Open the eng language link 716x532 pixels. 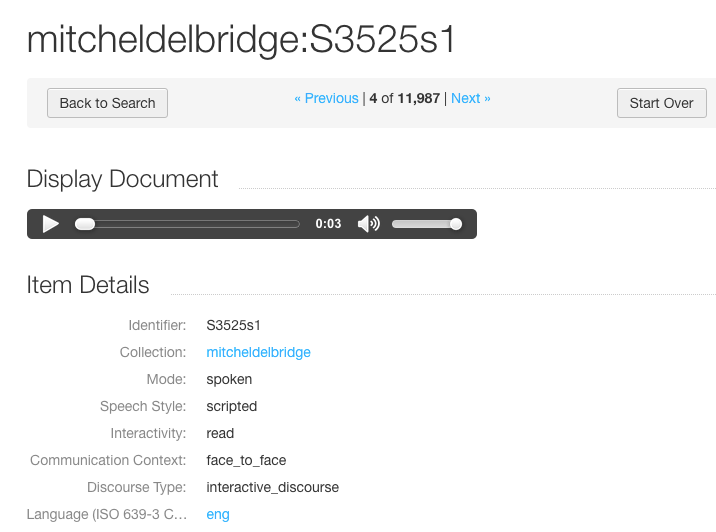click(x=218, y=514)
